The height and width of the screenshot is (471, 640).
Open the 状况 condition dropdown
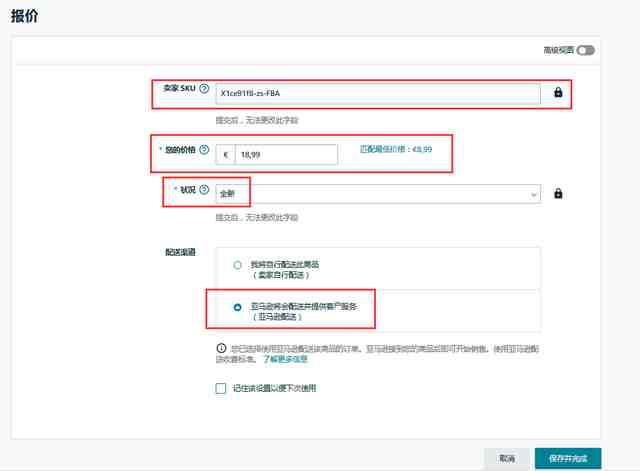378,194
